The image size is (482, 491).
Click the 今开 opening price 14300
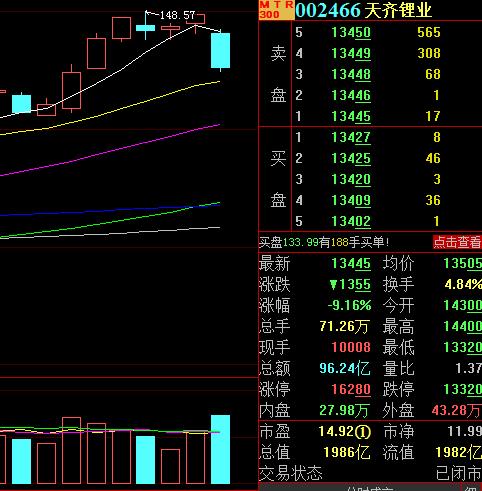(462, 305)
